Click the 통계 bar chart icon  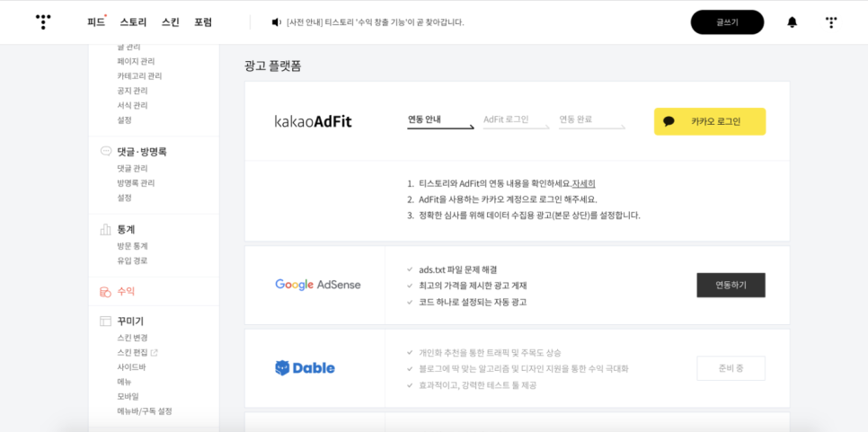pos(105,230)
